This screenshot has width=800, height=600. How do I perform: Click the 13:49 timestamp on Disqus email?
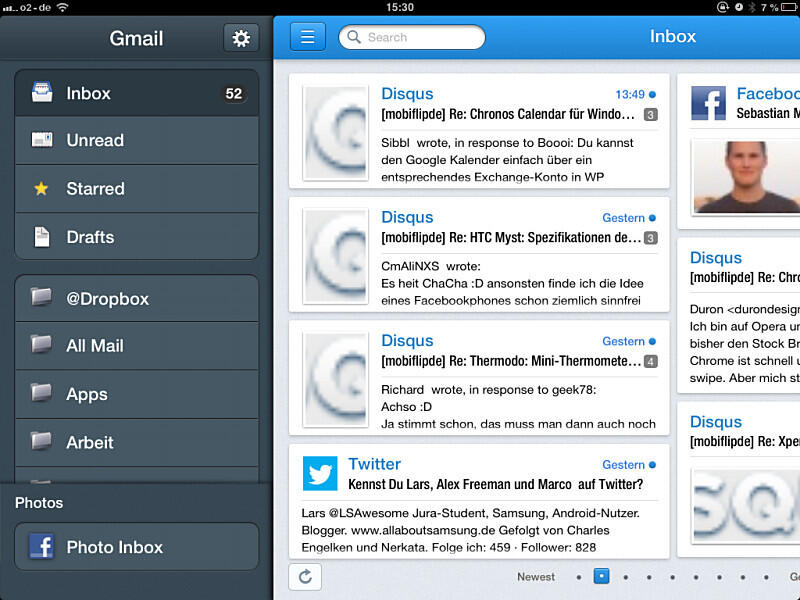630,94
